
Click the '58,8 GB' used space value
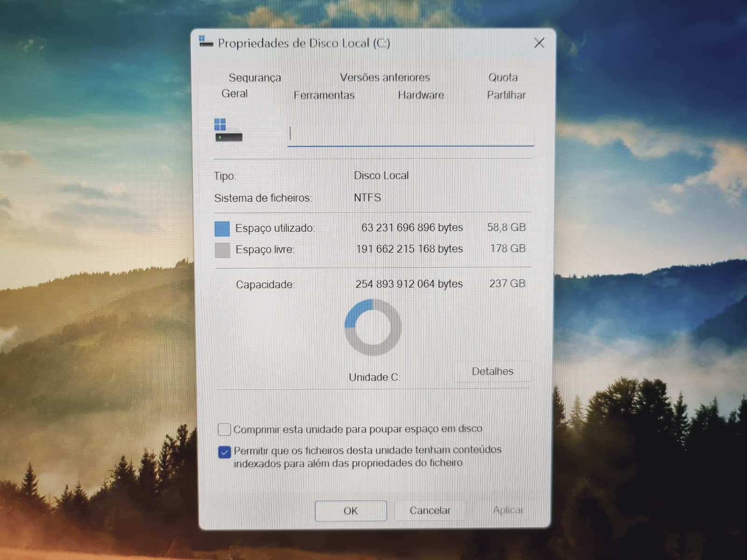[506, 227]
